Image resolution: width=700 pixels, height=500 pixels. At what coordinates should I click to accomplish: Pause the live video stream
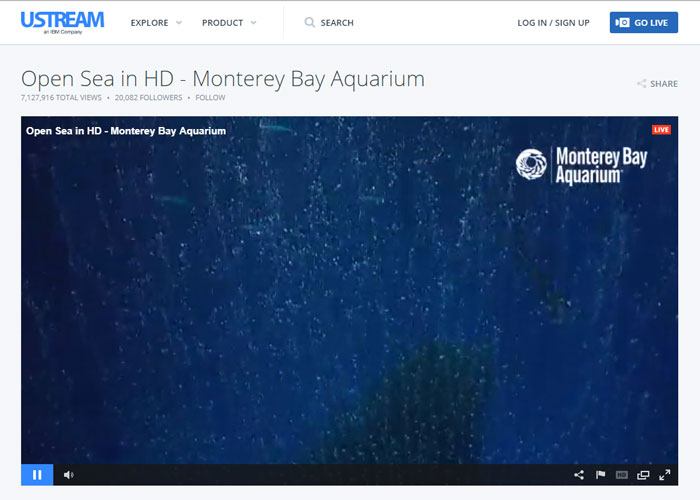pyautogui.click(x=37, y=475)
